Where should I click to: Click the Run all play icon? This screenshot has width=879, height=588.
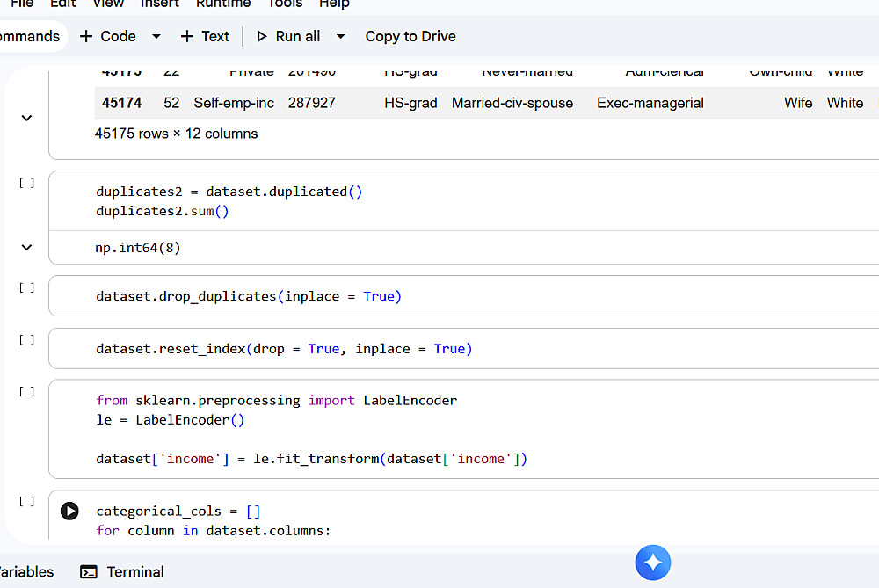pos(262,36)
